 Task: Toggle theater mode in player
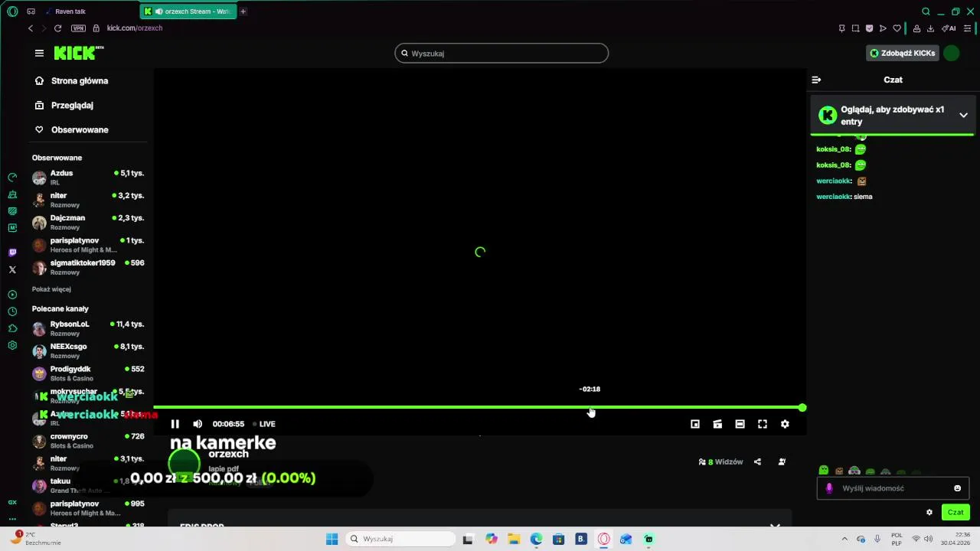[740, 424]
